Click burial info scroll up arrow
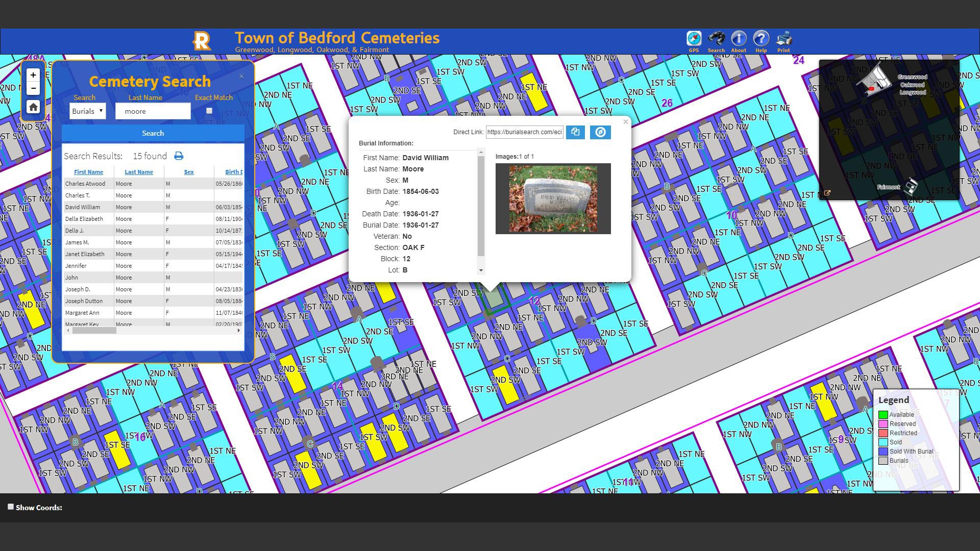This screenshot has height=551, width=980. point(481,152)
